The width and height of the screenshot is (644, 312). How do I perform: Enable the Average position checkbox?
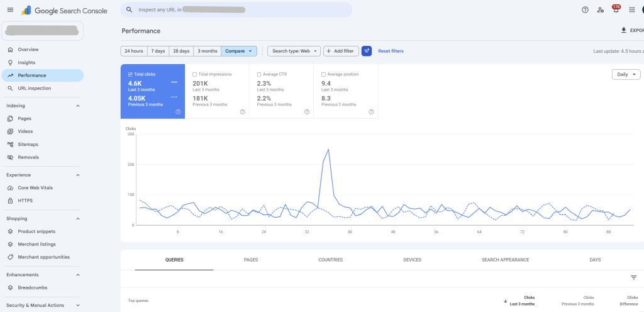point(324,74)
